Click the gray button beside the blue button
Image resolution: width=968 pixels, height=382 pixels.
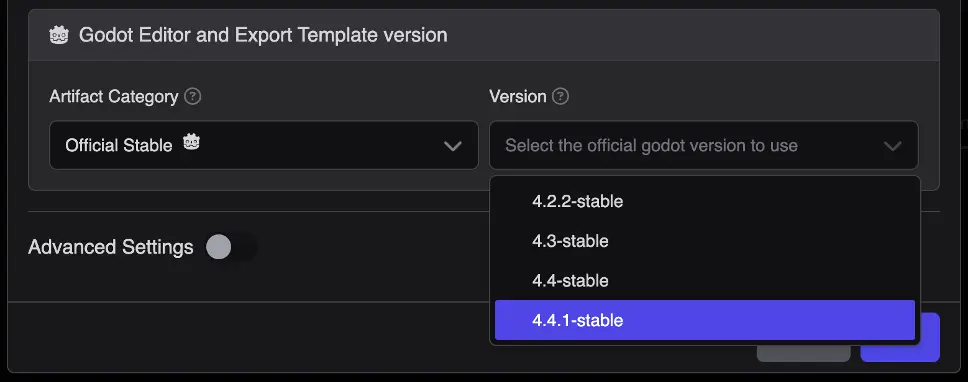click(x=804, y=352)
